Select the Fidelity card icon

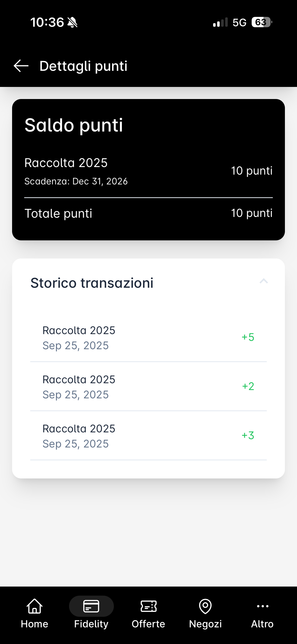pos(91,606)
